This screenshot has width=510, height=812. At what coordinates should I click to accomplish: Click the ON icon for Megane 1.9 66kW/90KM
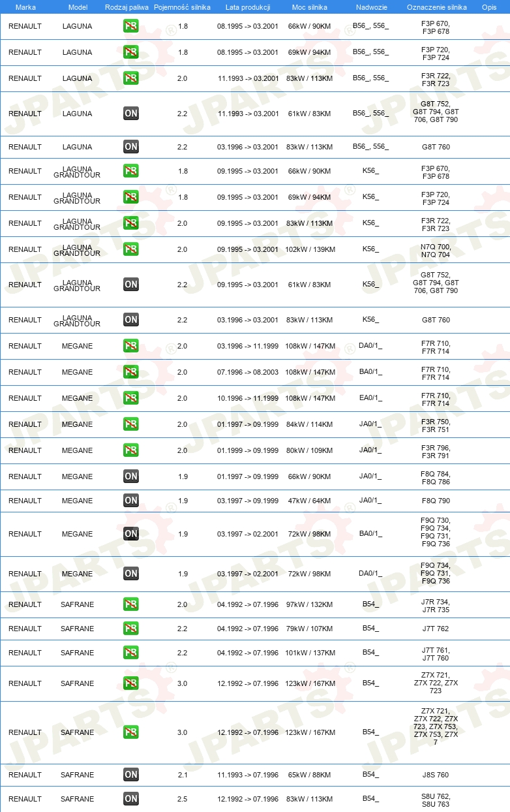pyautogui.click(x=131, y=476)
